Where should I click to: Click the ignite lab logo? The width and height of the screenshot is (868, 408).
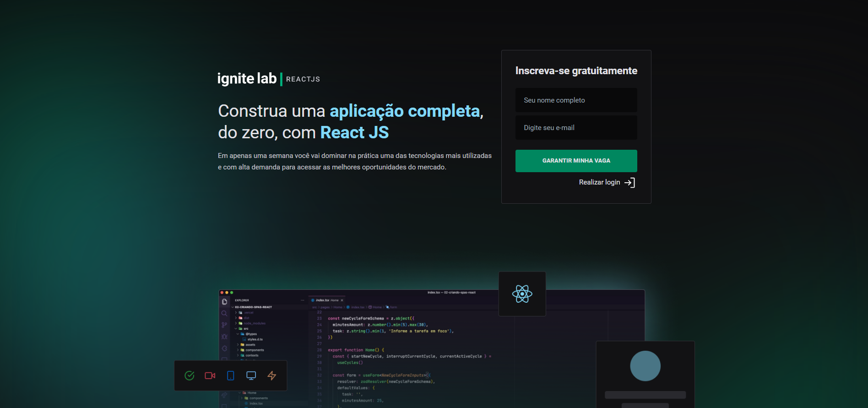click(x=247, y=79)
